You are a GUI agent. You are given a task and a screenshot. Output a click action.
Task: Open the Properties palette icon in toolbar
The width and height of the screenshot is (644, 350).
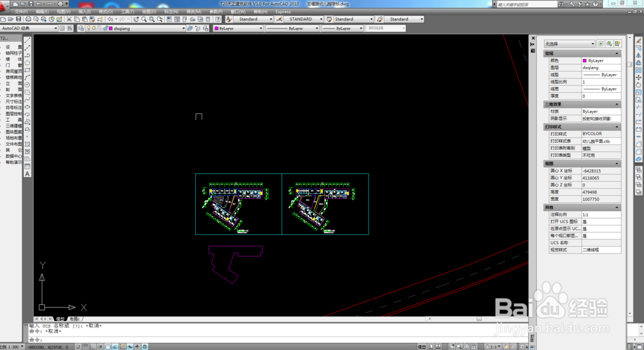coord(169,19)
